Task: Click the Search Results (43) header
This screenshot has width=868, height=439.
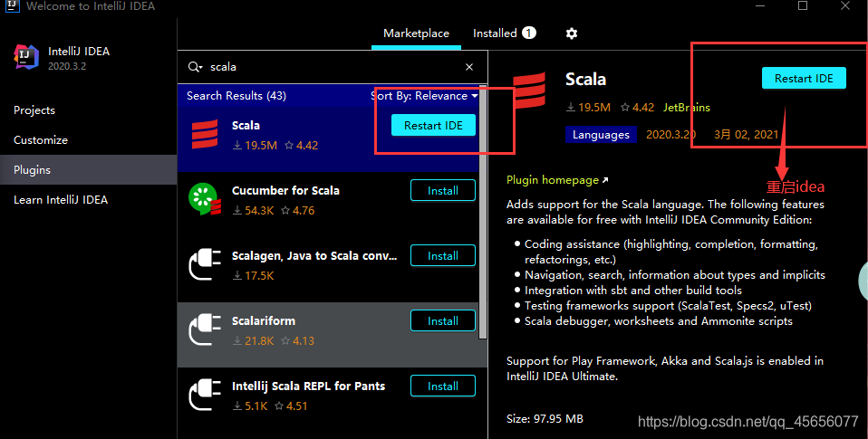Action: (x=236, y=96)
